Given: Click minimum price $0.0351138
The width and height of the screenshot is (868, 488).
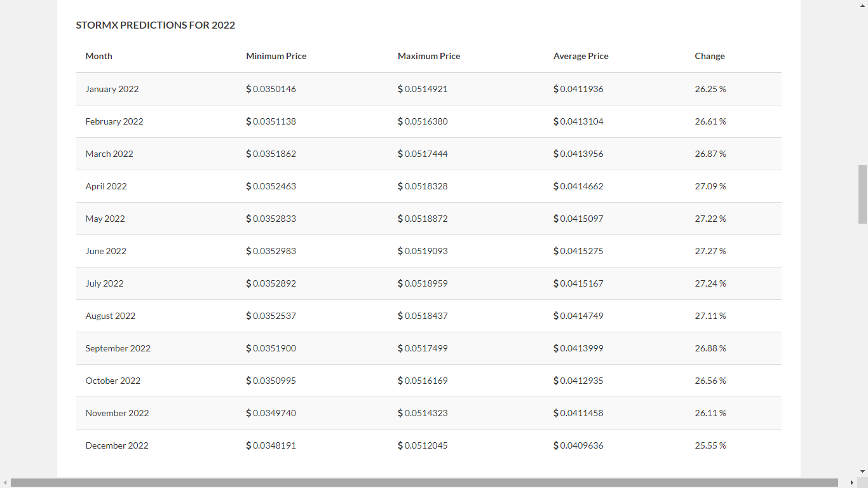Looking at the screenshot, I should pos(271,121).
